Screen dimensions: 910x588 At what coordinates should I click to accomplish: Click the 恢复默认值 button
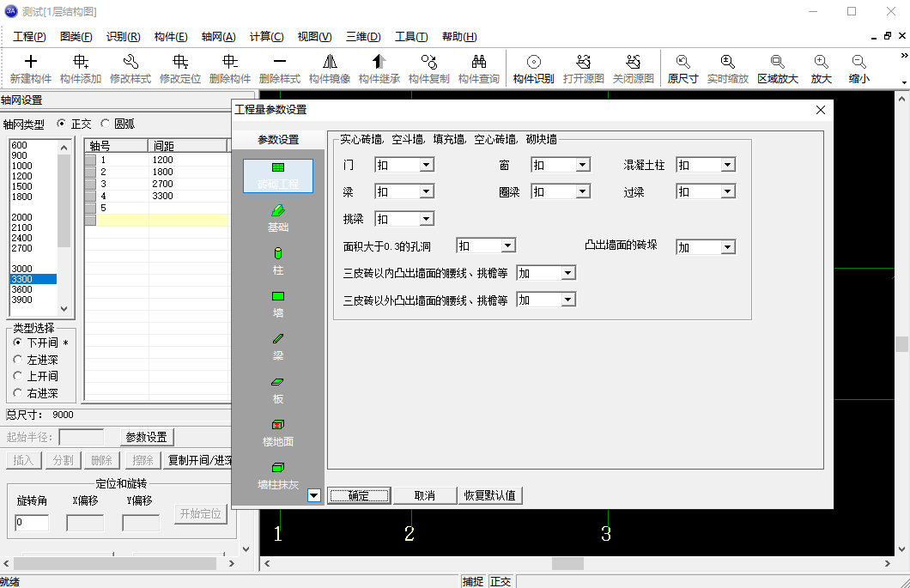coord(489,495)
